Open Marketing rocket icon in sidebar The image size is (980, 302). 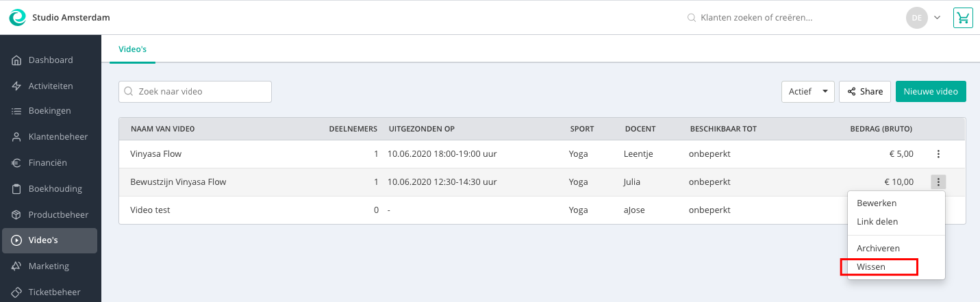point(16,266)
